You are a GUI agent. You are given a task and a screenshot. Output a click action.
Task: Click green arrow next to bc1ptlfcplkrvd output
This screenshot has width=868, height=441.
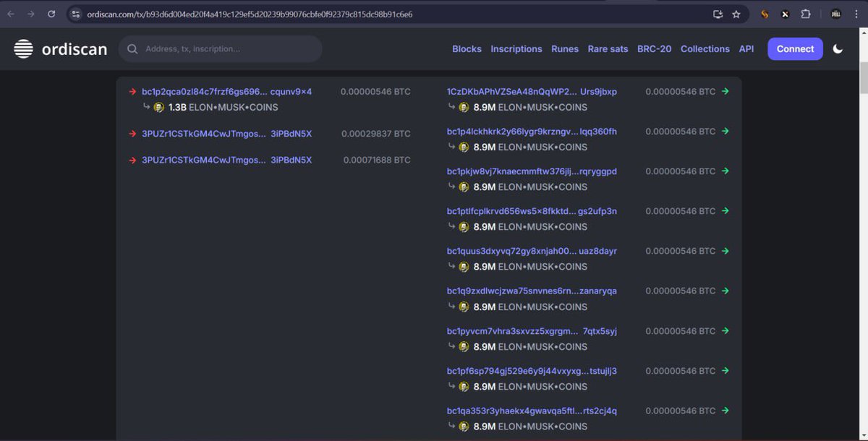(x=726, y=211)
